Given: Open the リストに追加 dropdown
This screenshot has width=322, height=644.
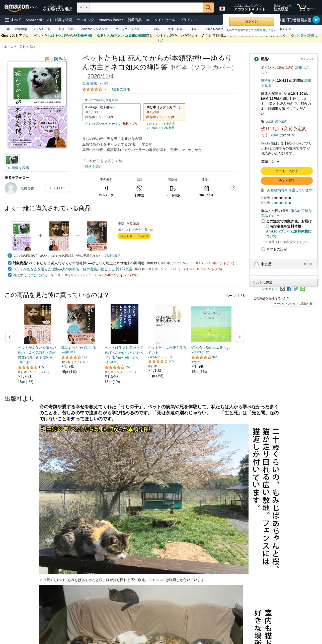Looking at the screenshot, I should click(283, 283).
